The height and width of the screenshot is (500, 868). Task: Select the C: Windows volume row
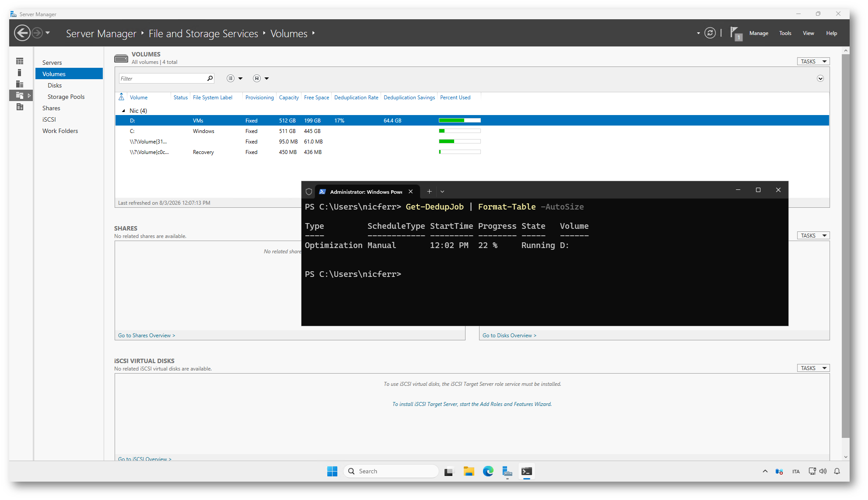tap(472, 131)
